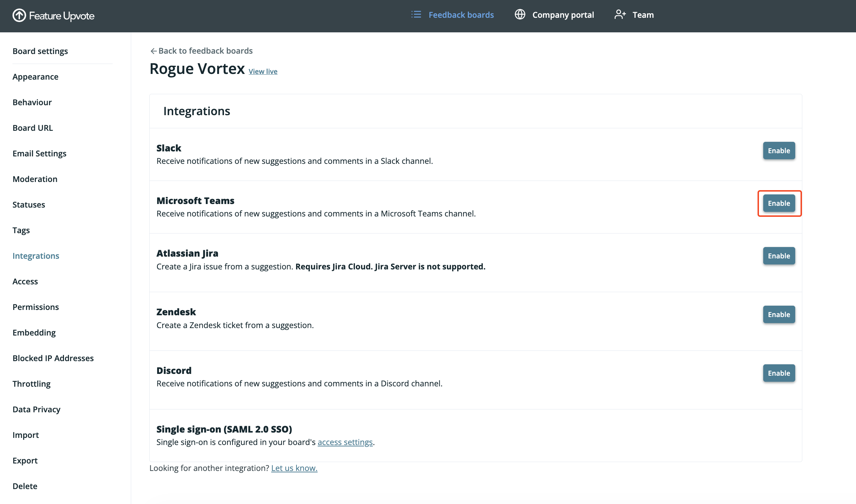
Task: Open the access settings link
Action: [x=345, y=442]
